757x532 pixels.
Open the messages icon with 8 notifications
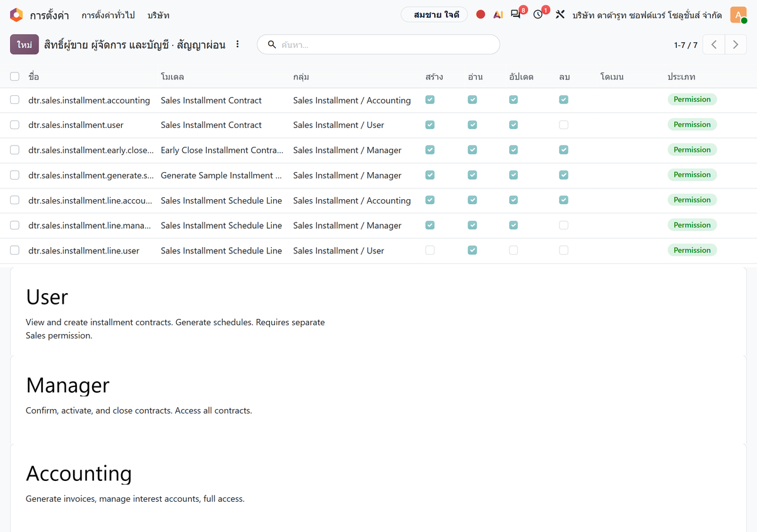(x=516, y=14)
